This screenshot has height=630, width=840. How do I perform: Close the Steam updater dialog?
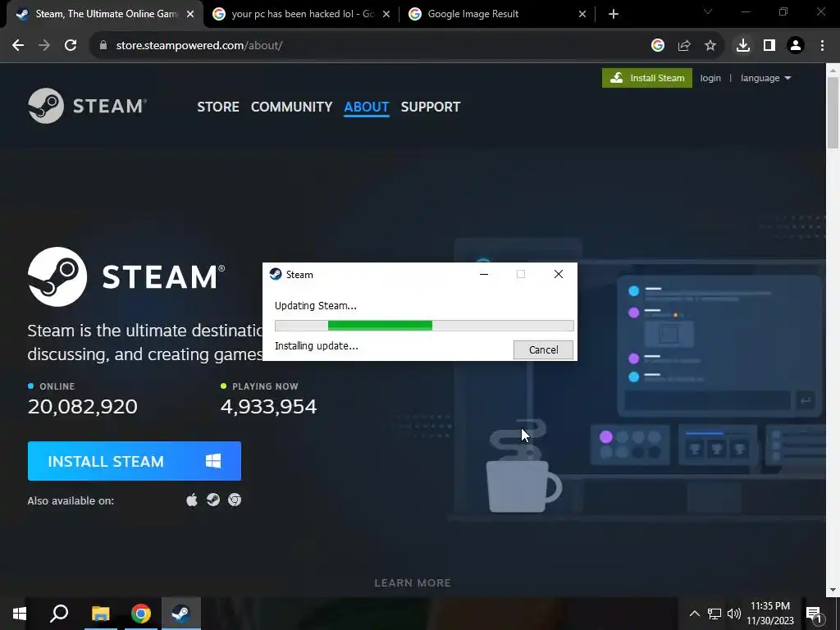pos(558,274)
